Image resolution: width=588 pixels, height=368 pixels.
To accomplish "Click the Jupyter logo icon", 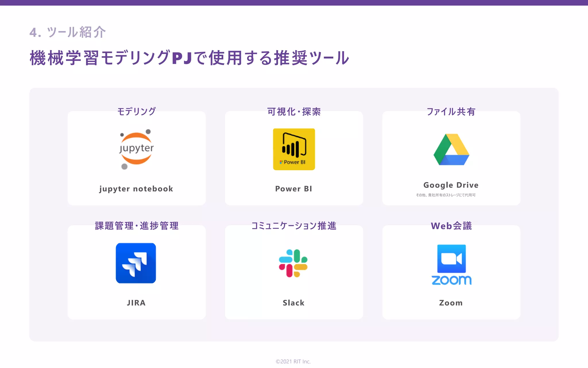I will (x=136, y=149).
